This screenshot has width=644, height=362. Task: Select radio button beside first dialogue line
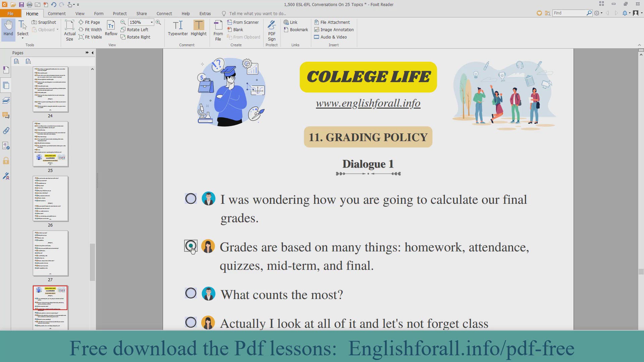[x=191, y=199]
